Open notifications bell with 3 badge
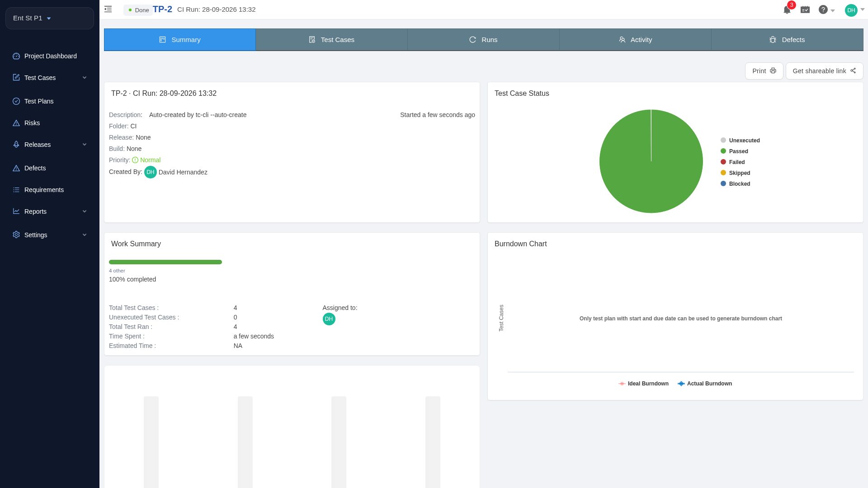 787,9
